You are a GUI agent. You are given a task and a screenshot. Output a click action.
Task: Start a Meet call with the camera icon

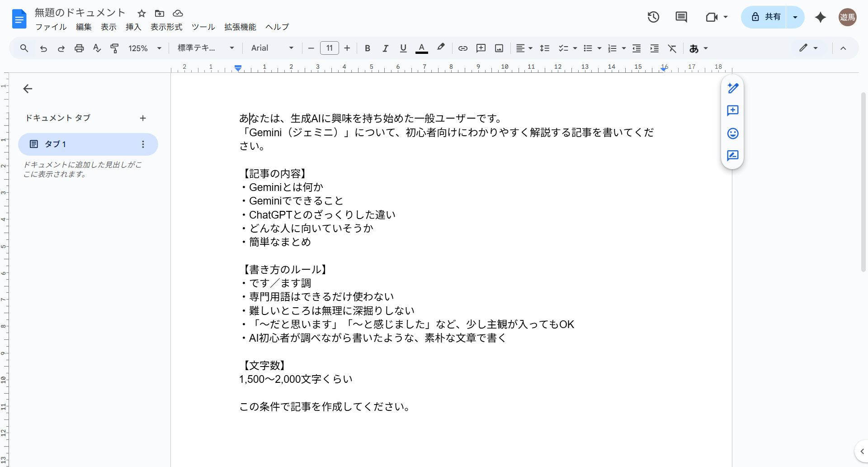pyautogui.click(x=712, y=17)
